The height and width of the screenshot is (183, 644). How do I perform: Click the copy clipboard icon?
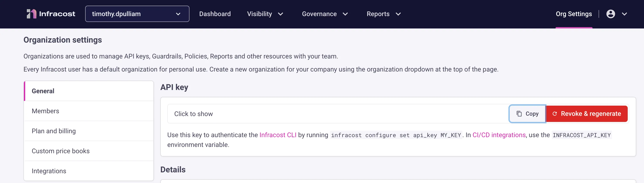(x=519, y=114)
